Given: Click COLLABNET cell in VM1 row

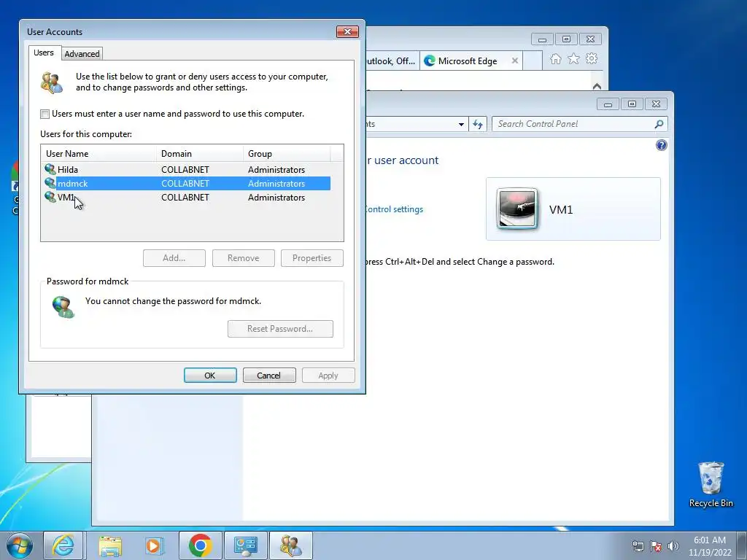Looking at the screenshot, I should (185, 197).
